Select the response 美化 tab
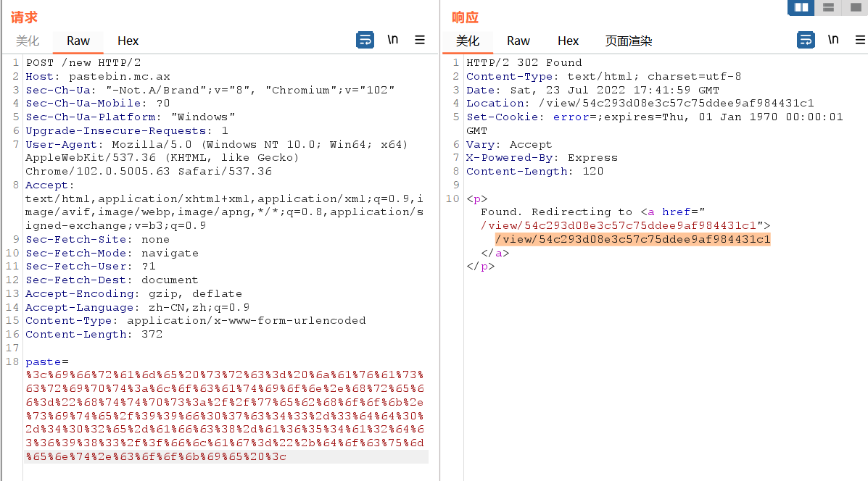This screenshot has height=481, width=868. pos(468,41)
